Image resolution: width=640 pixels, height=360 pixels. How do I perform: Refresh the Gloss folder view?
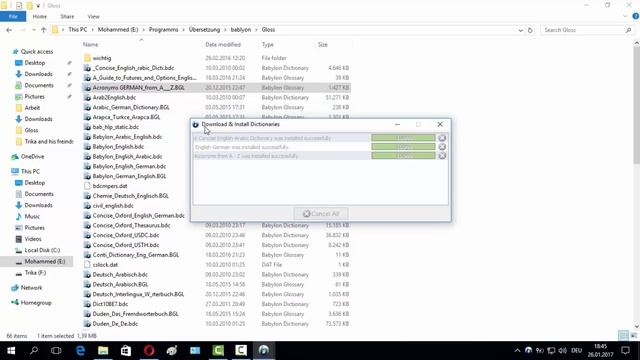coord(530,30)
